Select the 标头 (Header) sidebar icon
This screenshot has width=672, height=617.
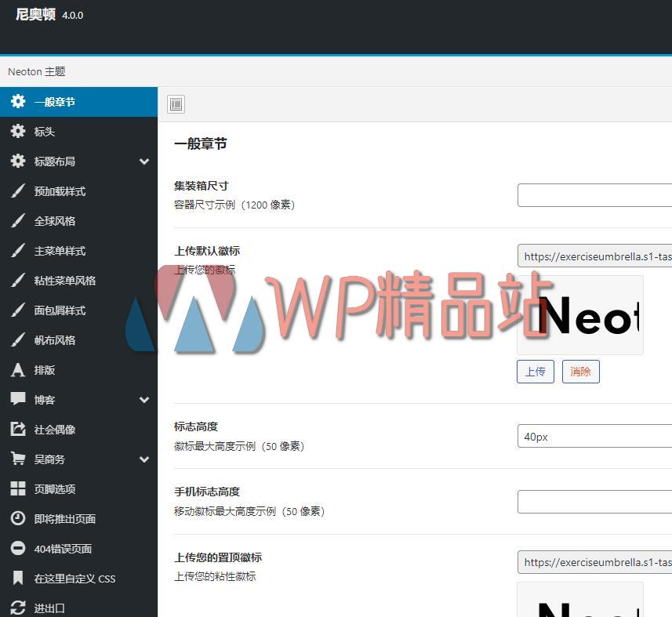coord(17,131)
